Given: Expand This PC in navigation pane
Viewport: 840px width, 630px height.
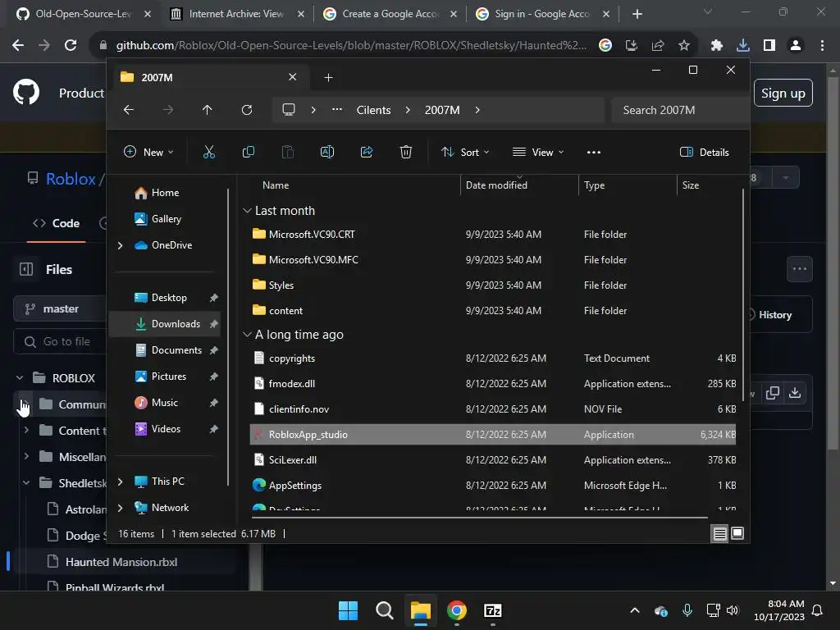Looking at the screenshot, I should click(x=120, y=482).
